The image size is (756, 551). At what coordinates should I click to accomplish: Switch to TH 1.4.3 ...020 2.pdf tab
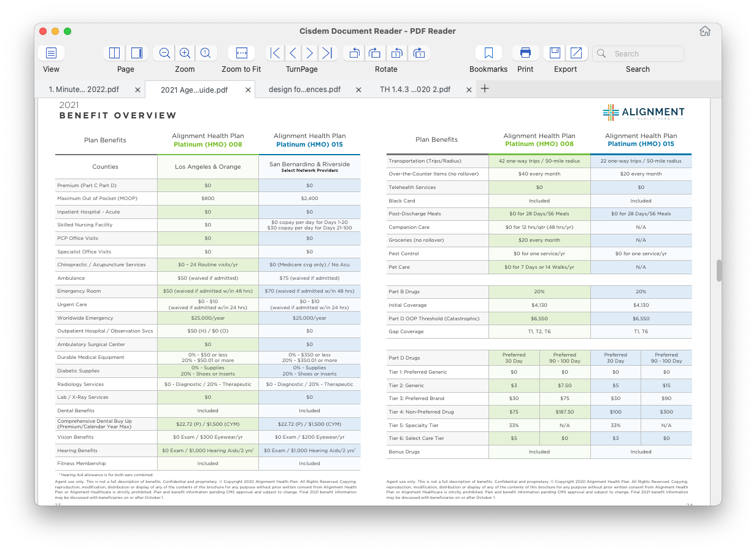(415, 90)
